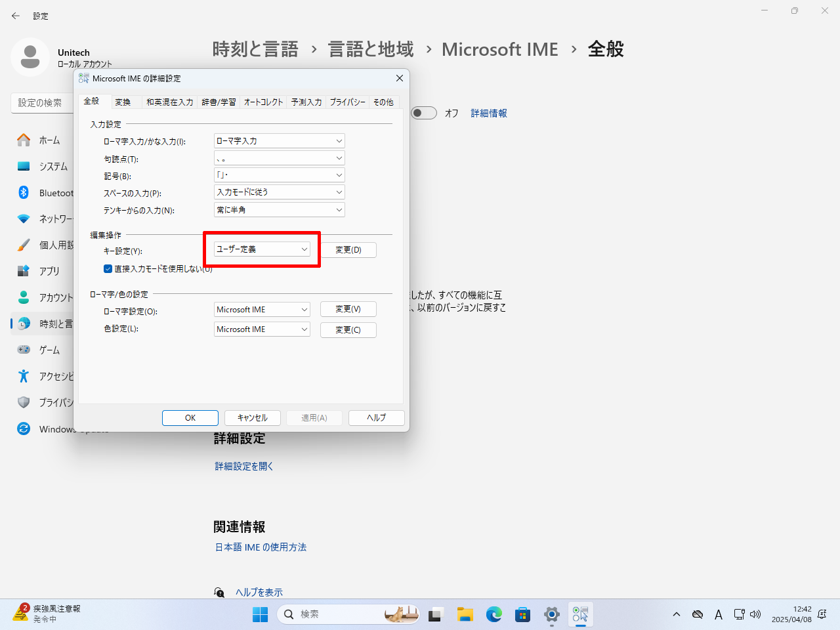
Task: Click the 時刻と言語 breadcrumb
Action: click(255, 49)
